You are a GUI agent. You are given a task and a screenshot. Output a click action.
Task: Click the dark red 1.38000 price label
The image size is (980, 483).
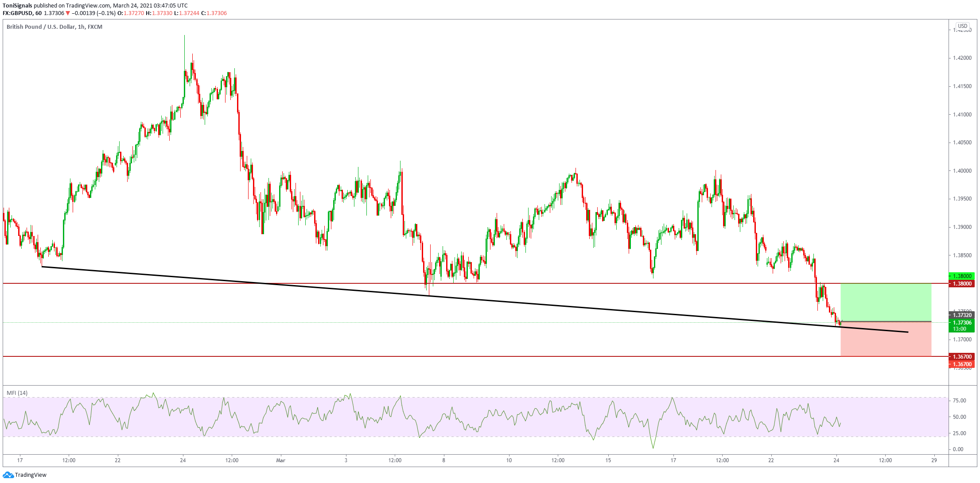[961, 284]
